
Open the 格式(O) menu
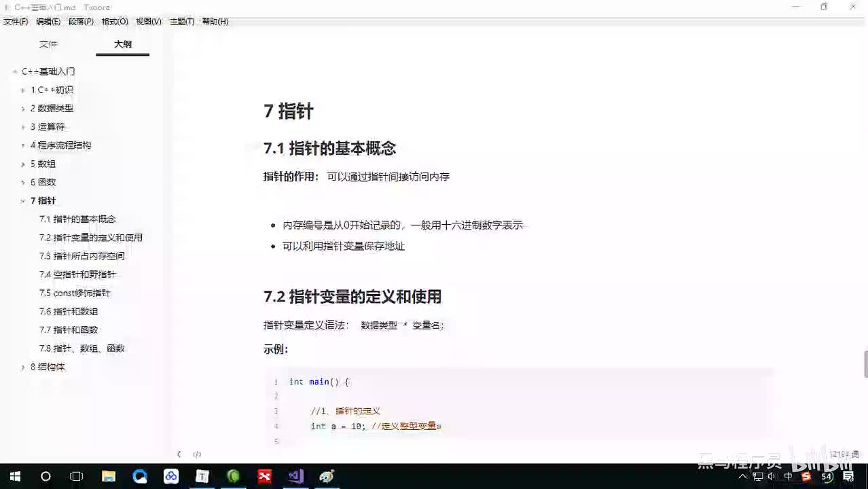tap(115, 22)
